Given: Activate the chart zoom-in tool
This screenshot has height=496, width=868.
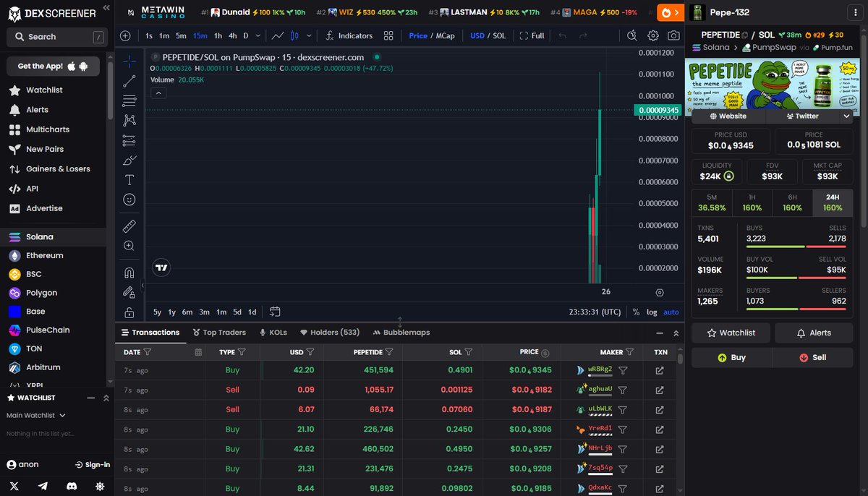Looking at the screenshot, I should 129,246.
